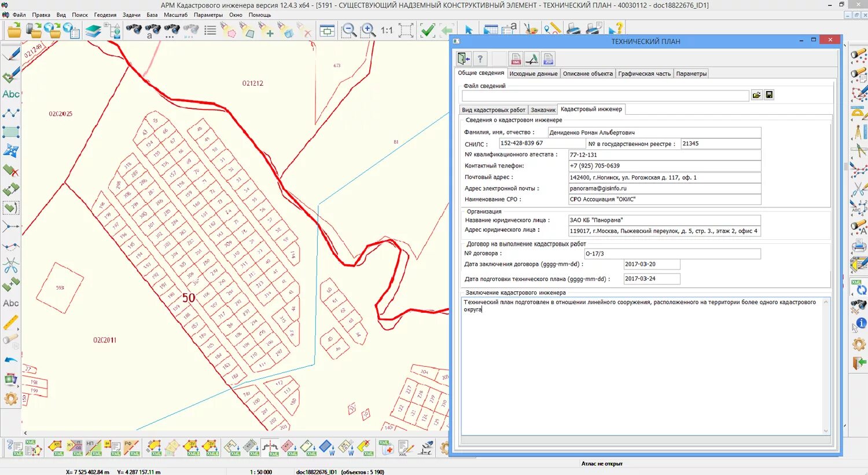The width and height of the screenshot is (868, 475).
Task: Click the Фамилия, имя, отчество field
Action: tap(654, 133)
